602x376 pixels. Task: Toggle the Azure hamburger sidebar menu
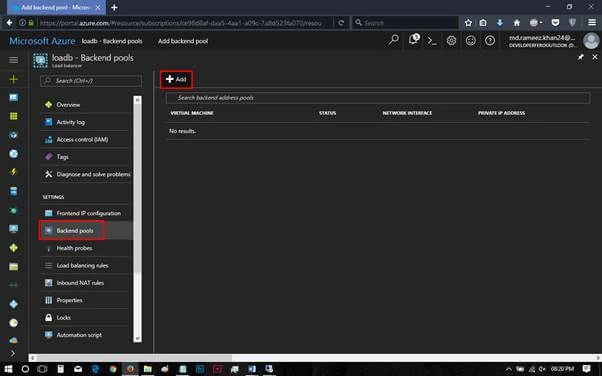click(x=13, y=60)
